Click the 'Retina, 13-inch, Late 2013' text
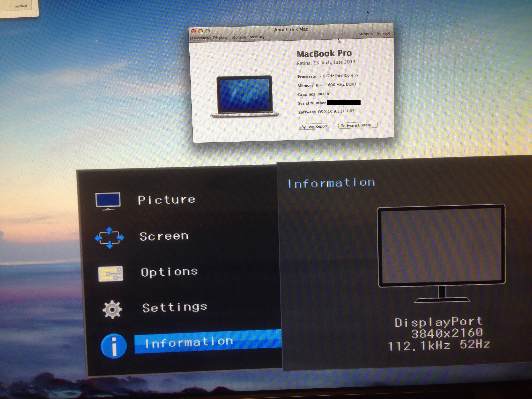The height and width of the screenshot is (399, 532). (x=326, y=63)
